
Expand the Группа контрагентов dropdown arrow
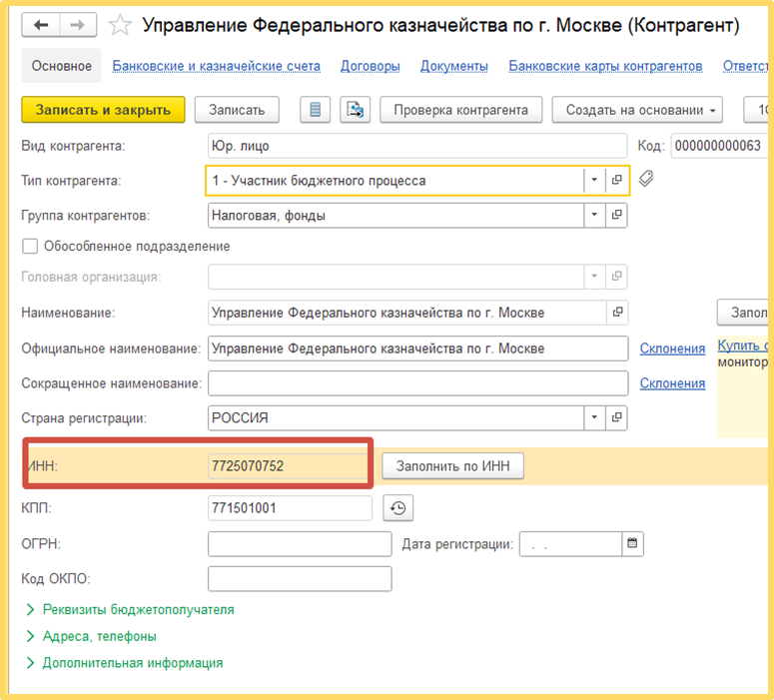(x=594, y=216)
